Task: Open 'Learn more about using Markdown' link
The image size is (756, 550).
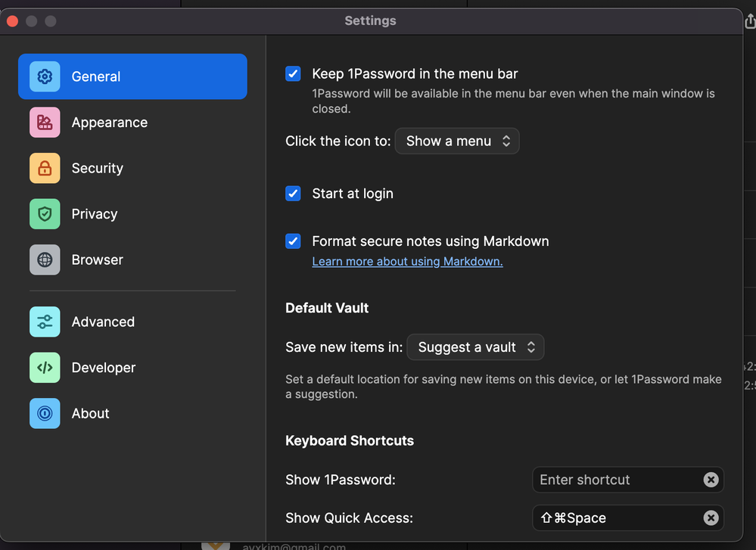Action: coord(407,261)
